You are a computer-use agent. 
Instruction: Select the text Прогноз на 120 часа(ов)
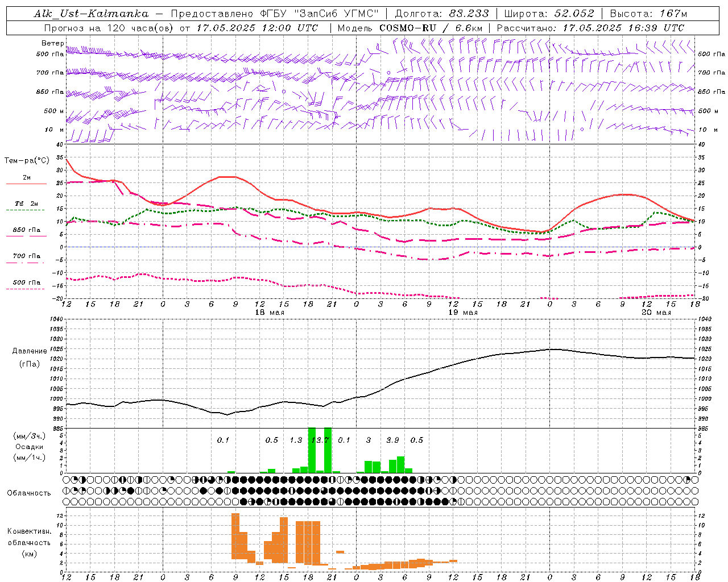coord(110,28)
